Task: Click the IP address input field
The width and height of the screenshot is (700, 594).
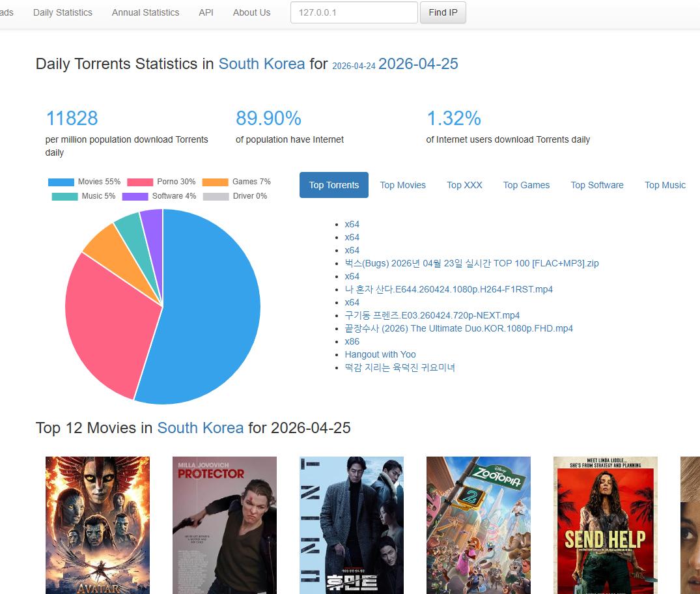Action: (354, 12)
